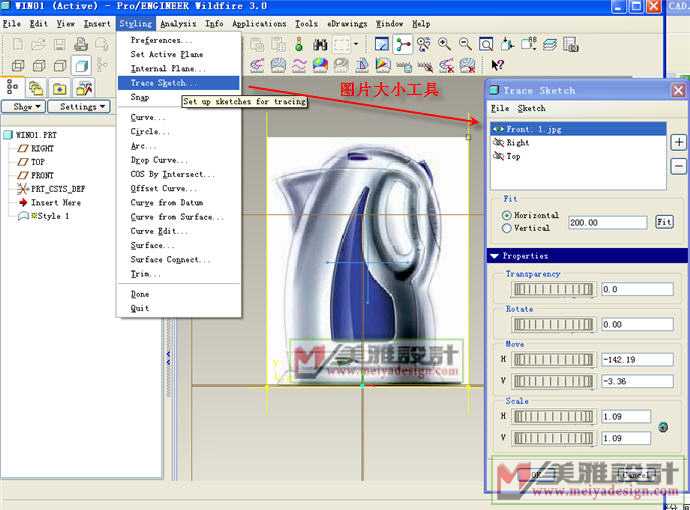
Task: Click the print icon in toolbar
Action: click(x=81, y=44)
